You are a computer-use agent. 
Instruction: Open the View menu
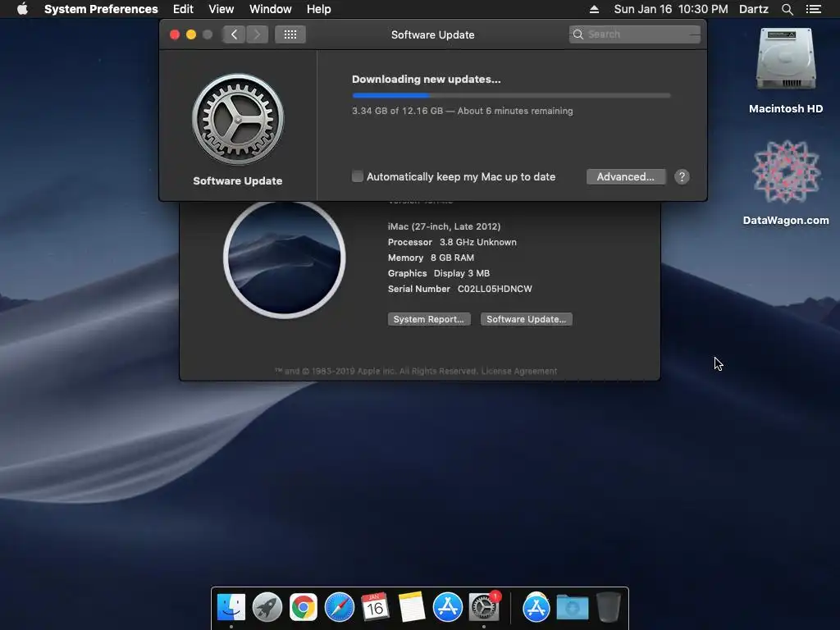[221, 9]
